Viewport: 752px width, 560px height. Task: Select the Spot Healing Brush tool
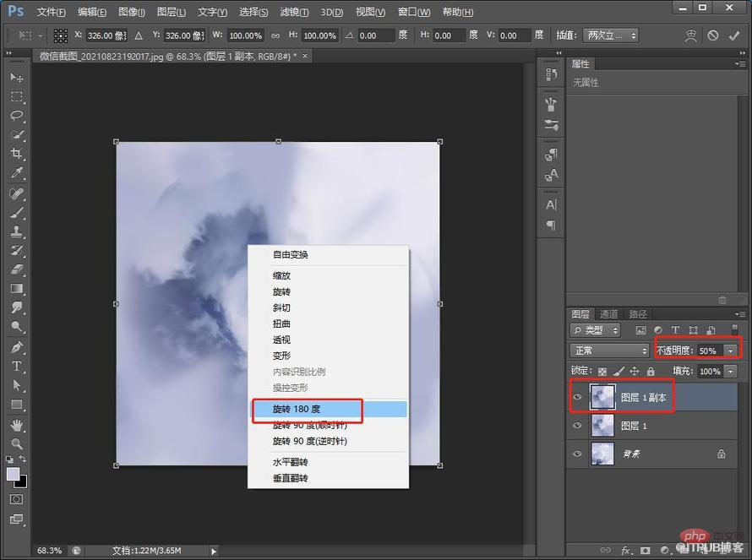click(x=17, y=194)
